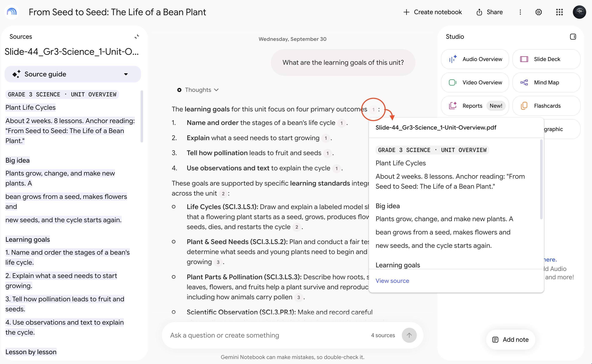Click citation 1 after 'fruit and seeds'
The image size is (592, 364).
[x=327, y=153]
